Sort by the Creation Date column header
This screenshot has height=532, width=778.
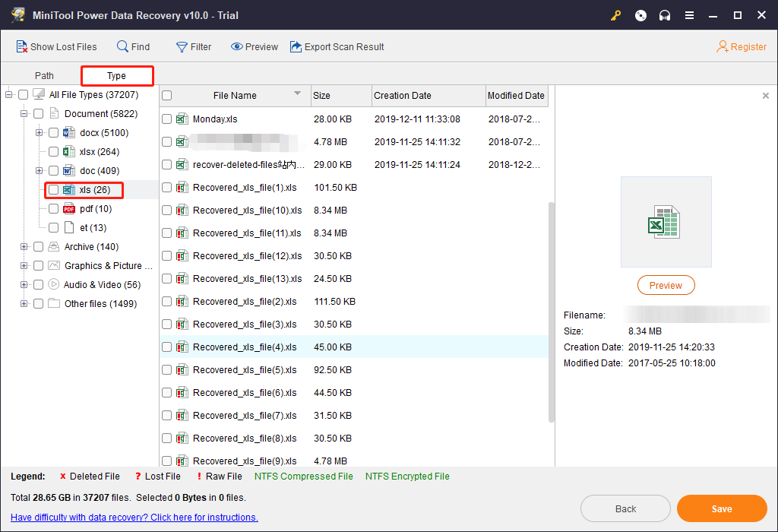[429, 95]
